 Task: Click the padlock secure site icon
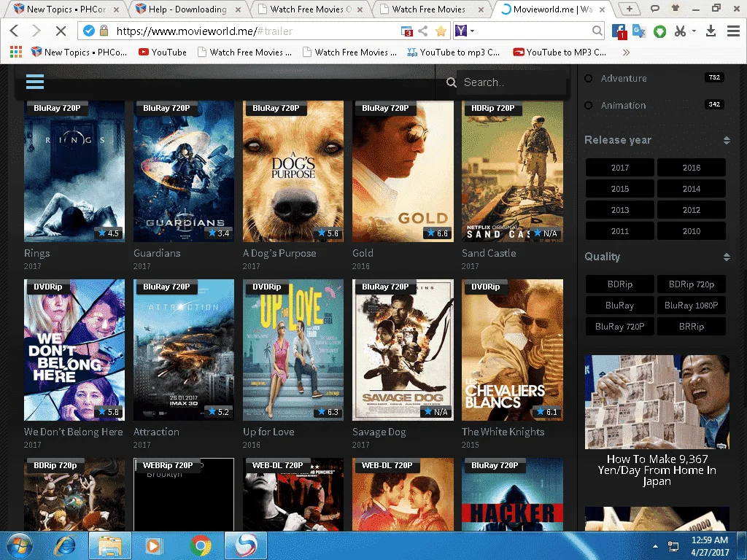104,31
